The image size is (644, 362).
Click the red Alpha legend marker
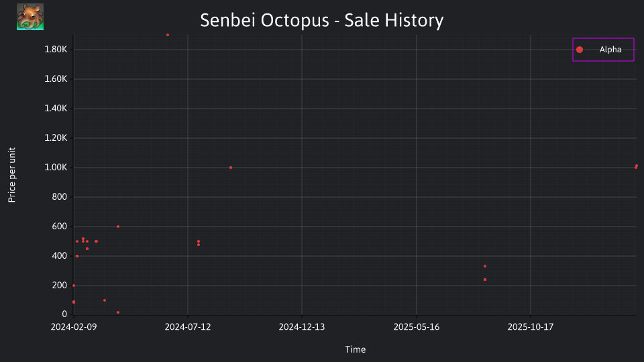580,50
